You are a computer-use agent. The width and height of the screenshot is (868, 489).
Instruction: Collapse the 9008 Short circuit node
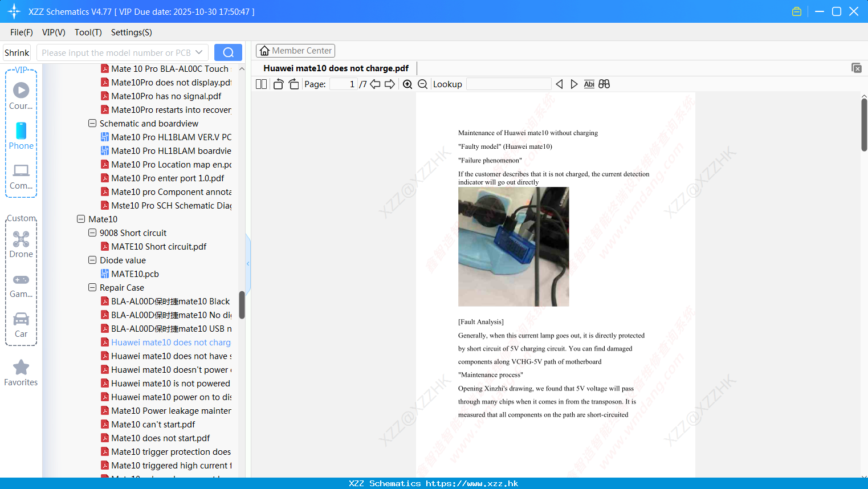click(92, 233)
